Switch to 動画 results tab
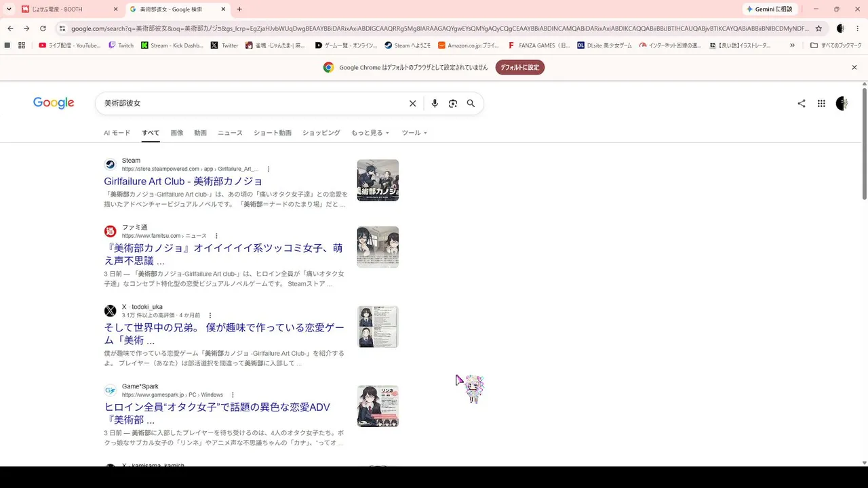Image resolution: width=868 pixels, height=488 pixels. tap(201, 133)
